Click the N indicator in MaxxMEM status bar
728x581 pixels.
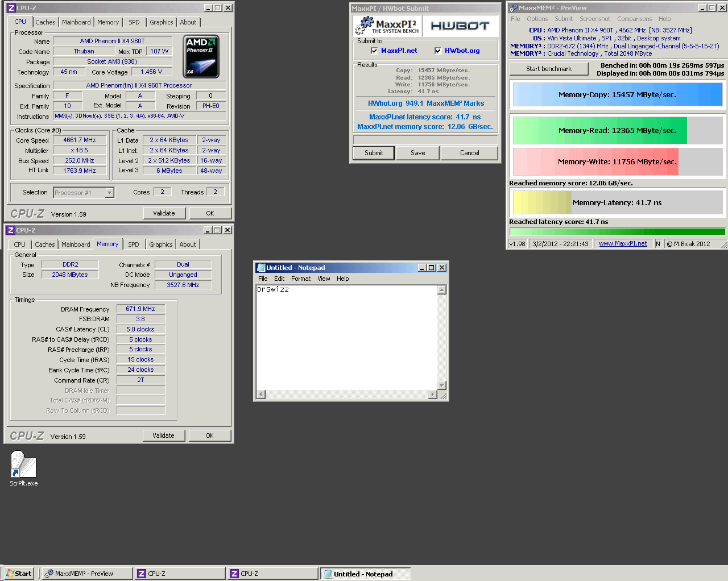point(658,244)
